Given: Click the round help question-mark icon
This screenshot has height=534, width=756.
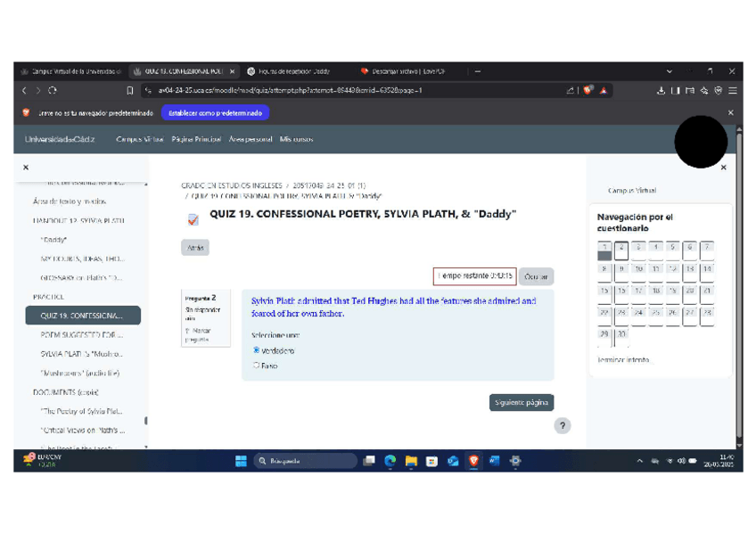Looking at the screenshot, I should pyautogui.click(x=562, y=426).
